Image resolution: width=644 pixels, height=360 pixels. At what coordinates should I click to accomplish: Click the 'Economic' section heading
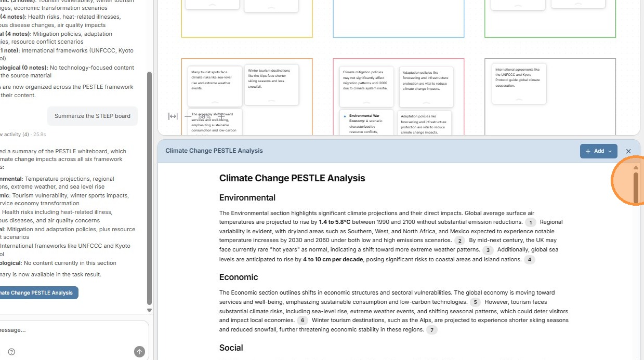(x=239, y=277)
